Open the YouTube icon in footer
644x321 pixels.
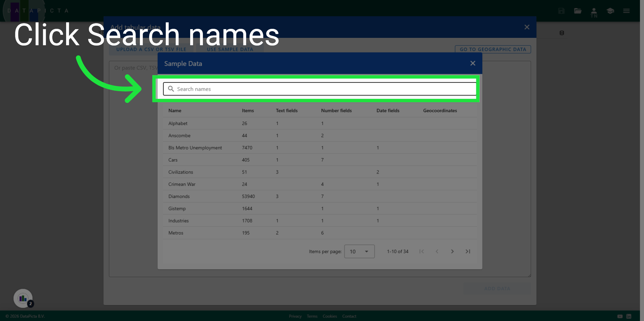pos(620,316)
